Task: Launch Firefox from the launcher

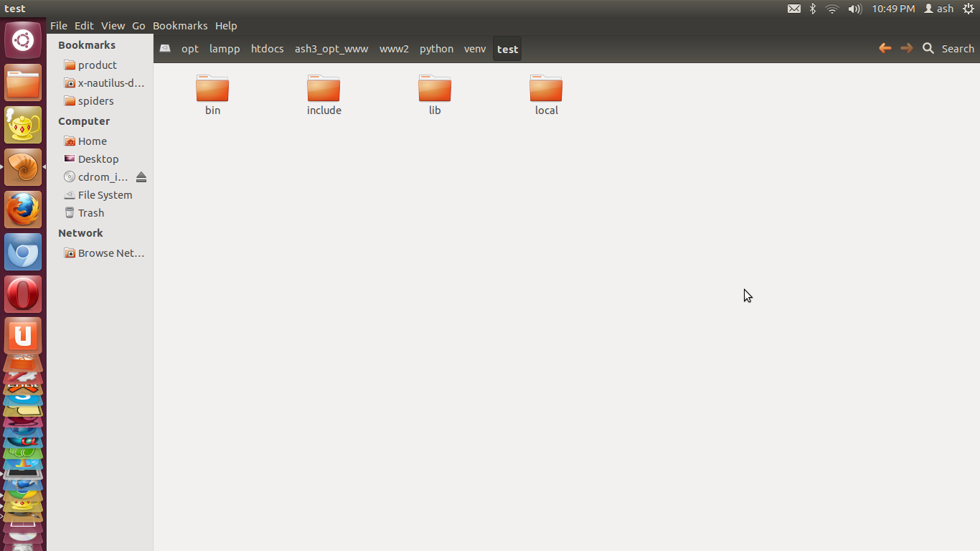Action: coord(23,209)
